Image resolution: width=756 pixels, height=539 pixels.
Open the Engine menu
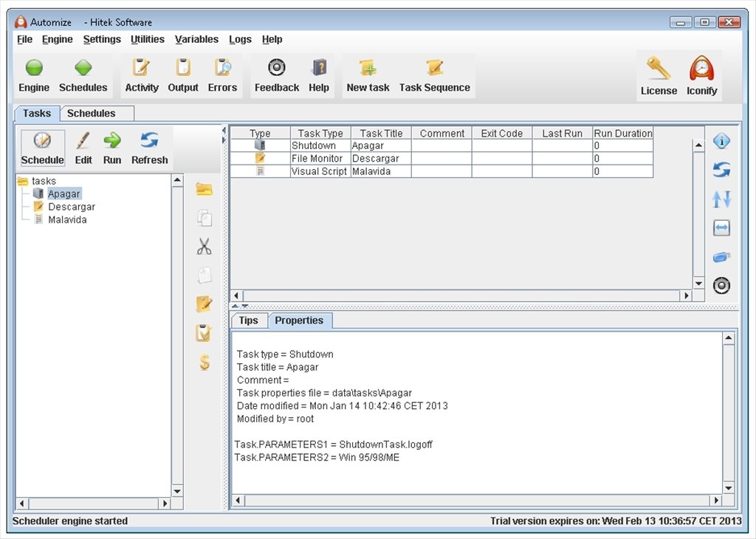click(x=58, y=40)
